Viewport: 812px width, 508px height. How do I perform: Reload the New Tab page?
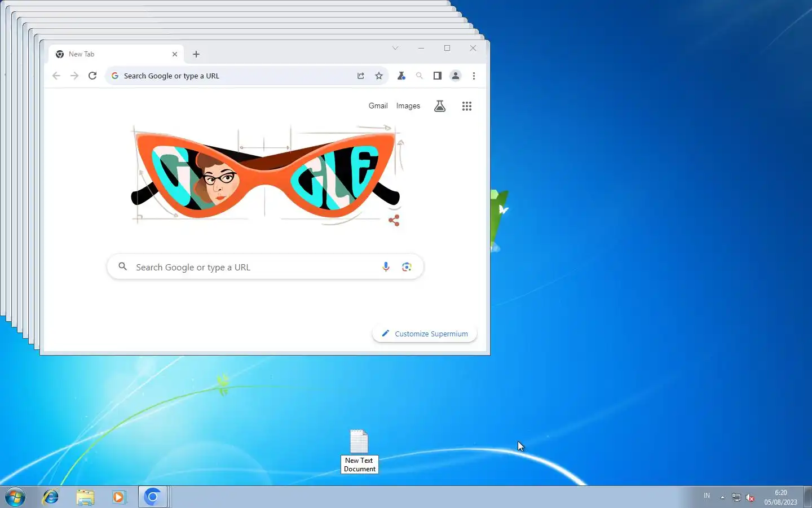tap(92, 76)
